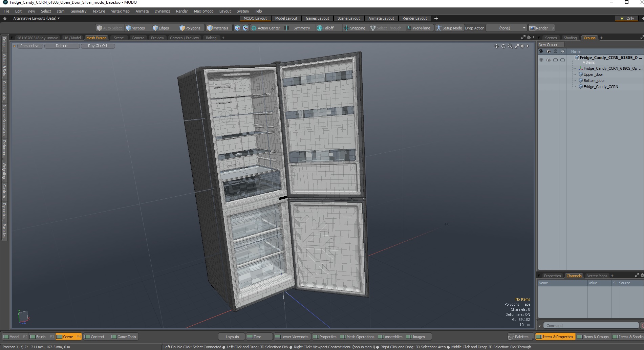Click the Layouts button
Viewport: 644px width, 350px height.
coord(232,337)
